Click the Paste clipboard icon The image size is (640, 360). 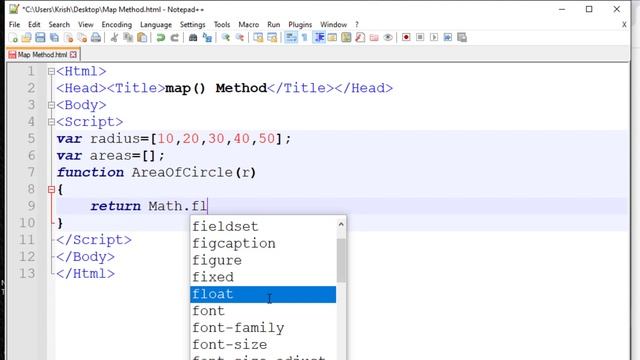142,38
